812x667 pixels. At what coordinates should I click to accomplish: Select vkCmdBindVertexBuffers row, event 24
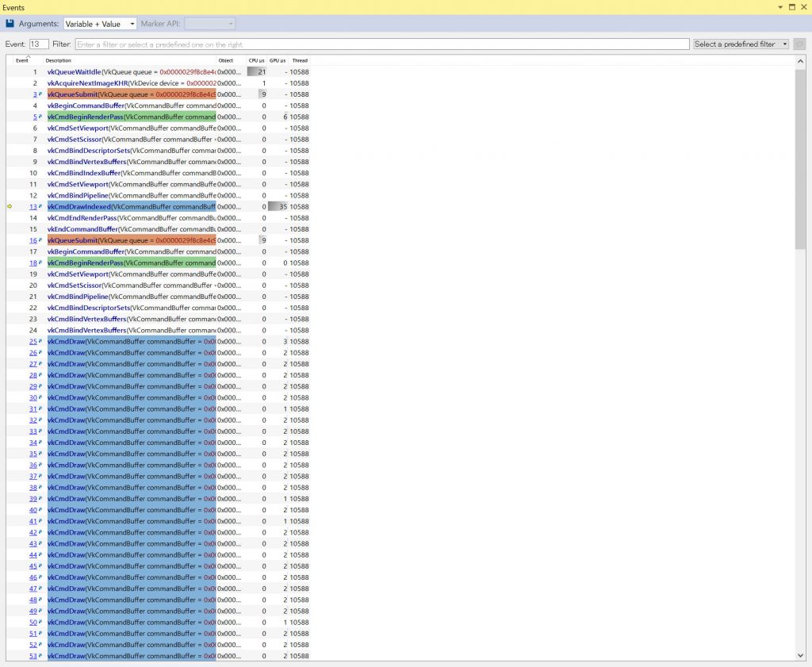(x=158, y=331)
